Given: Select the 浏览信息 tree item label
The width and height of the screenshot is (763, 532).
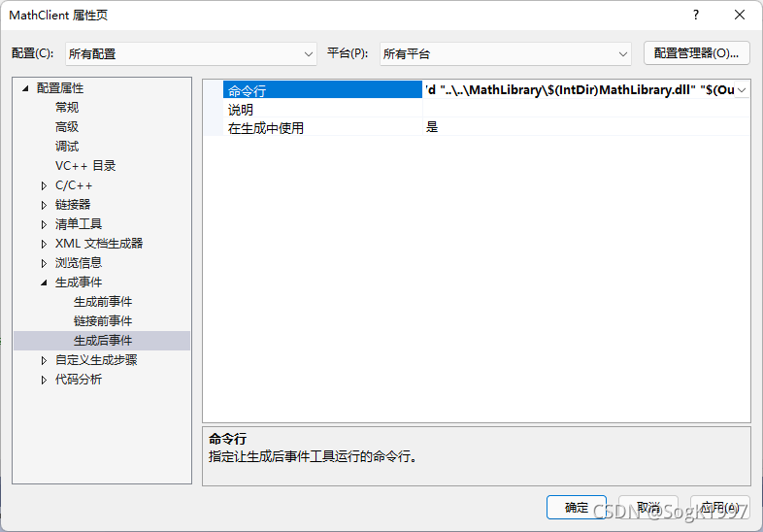Looking at the screenshot, I should [x=79, y=263].
